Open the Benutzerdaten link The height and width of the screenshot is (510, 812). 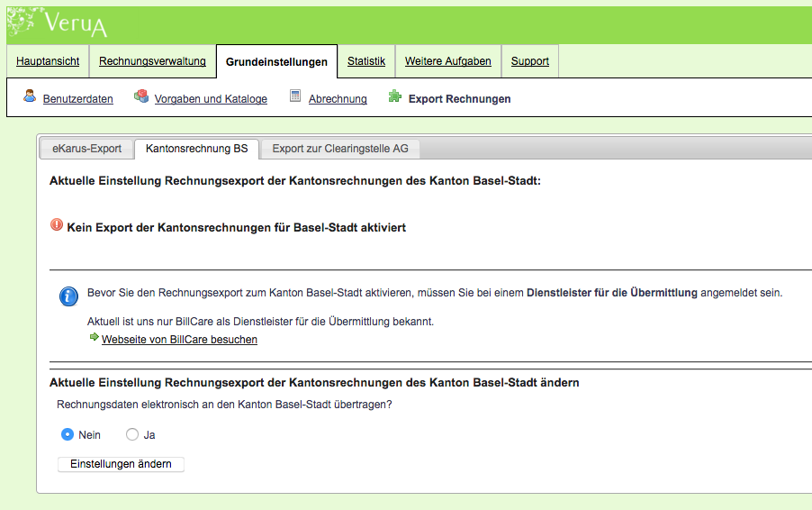pyautogui.click(x=78, y=99)
